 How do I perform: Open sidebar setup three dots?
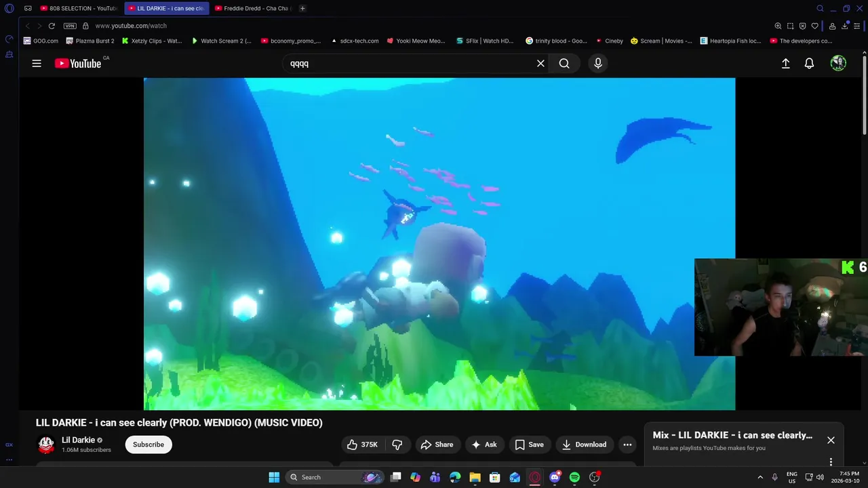pos(9,460)
